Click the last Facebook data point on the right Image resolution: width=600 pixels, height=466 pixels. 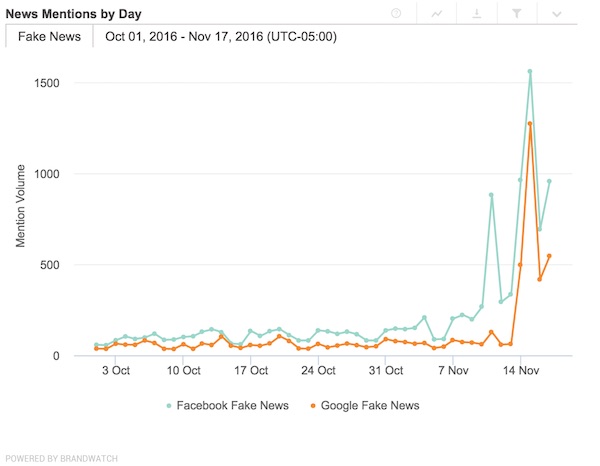(x=549, y=181)
